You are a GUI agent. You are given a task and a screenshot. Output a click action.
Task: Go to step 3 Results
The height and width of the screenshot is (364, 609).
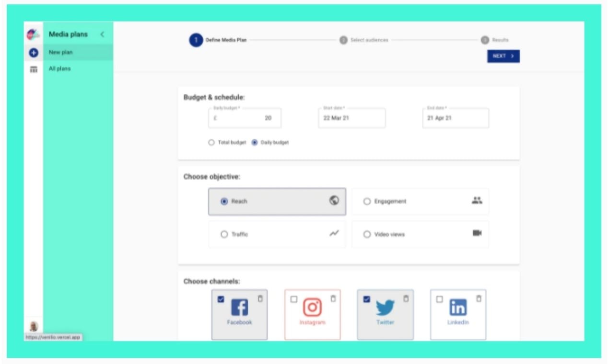(x=495, y=40)
